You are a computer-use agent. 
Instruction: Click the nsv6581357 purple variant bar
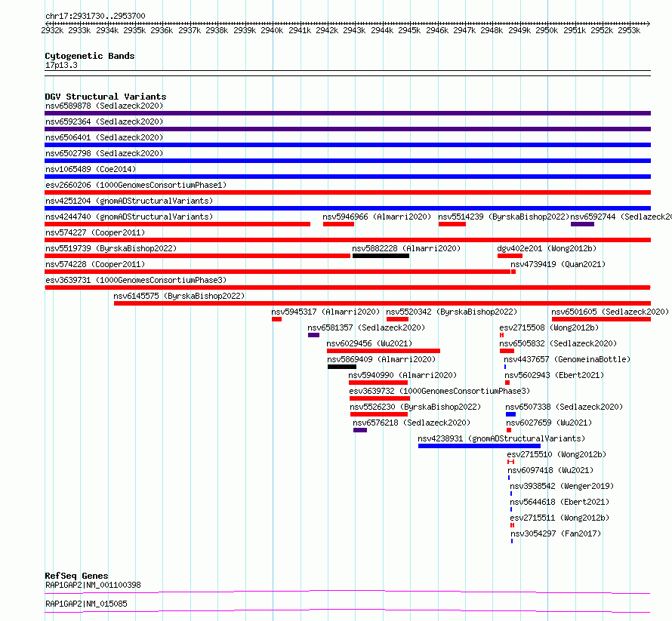pyautogui.click(x=313, y=335)
